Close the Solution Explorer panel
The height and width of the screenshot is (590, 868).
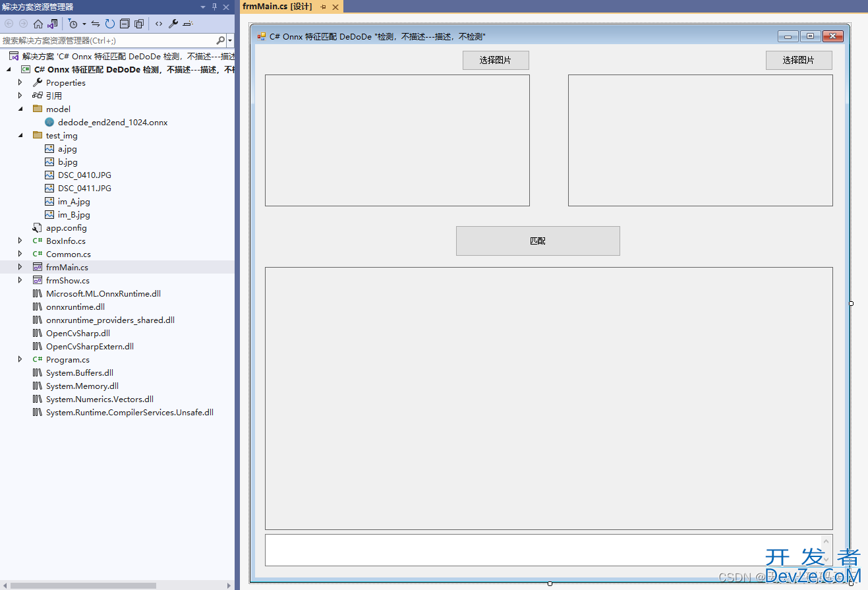pos(227,7)
